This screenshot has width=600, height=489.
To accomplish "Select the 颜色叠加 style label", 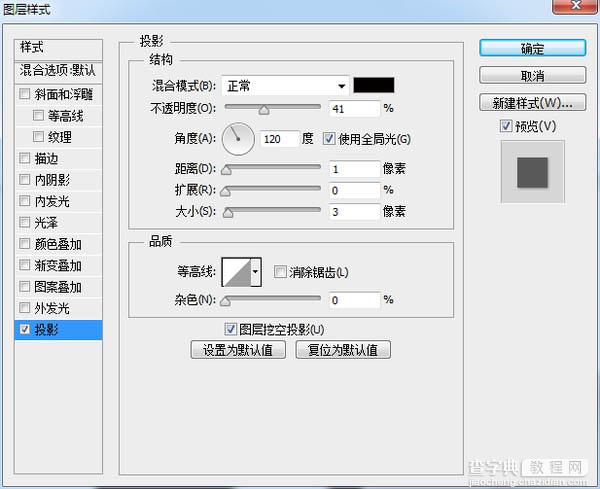I will click(x=58, y=244).
